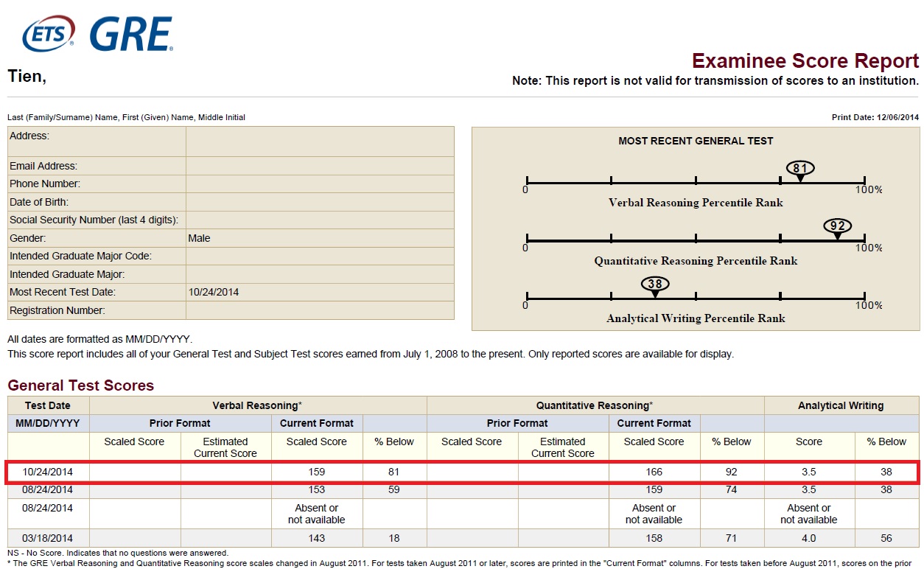The height and width of the screenshot is (569, 924).
Task: Click the Quantitative Reasoning Percentile Rank label
Action: [696, 260]
